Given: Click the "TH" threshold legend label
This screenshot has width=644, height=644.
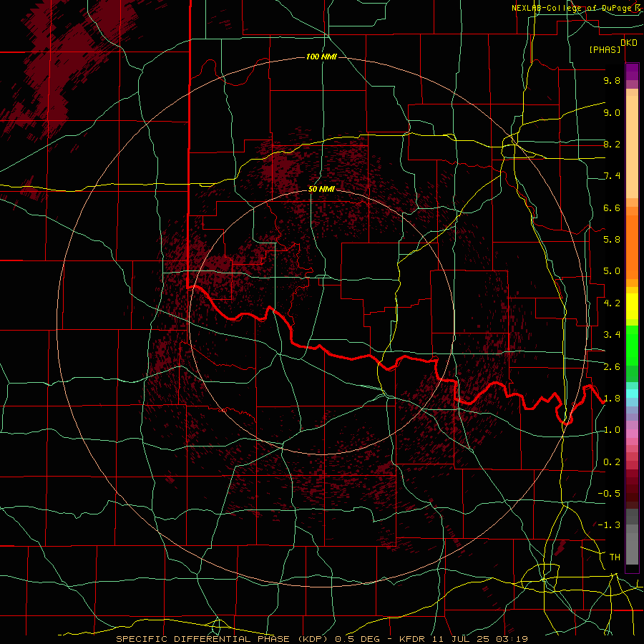Looking at the screenshot, I should (615, 557).
